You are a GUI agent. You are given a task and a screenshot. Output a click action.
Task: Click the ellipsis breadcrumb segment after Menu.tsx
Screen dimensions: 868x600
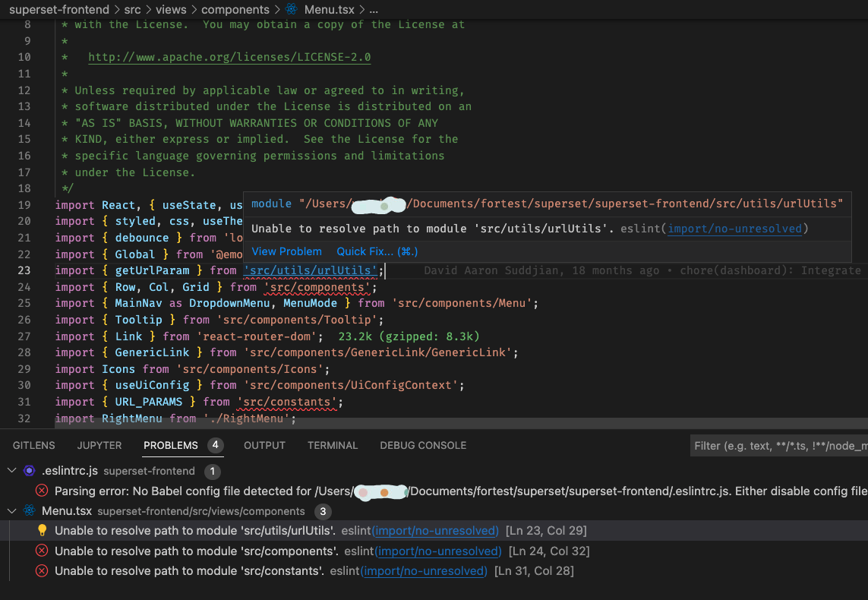click(374, 9)
